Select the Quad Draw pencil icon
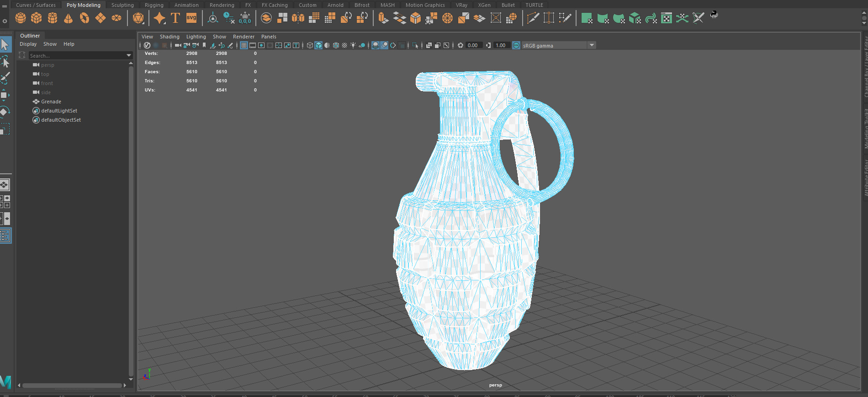Image resolution: width=868 pixels, height=397 pixels. pyautogui.click(x=565, y=18)
